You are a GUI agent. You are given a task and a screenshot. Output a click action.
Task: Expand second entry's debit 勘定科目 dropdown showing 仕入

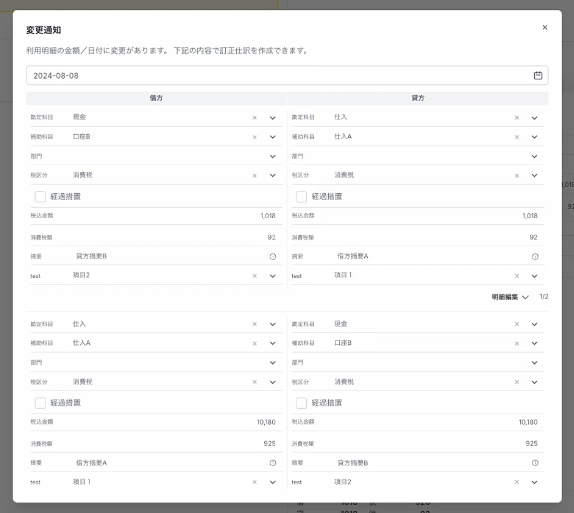click(273, 324)
